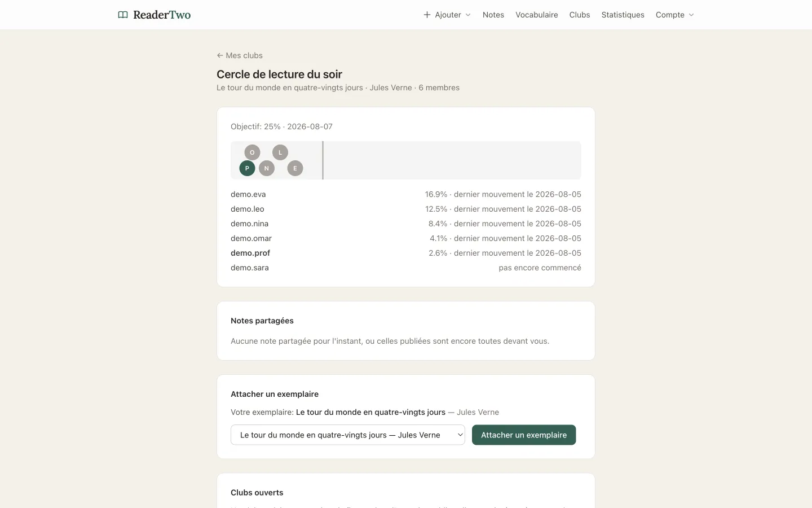The height and width of the screenshot is (508, 812).
Task: Click the ReaderTwo home title
Action: [x=162, y=15]
